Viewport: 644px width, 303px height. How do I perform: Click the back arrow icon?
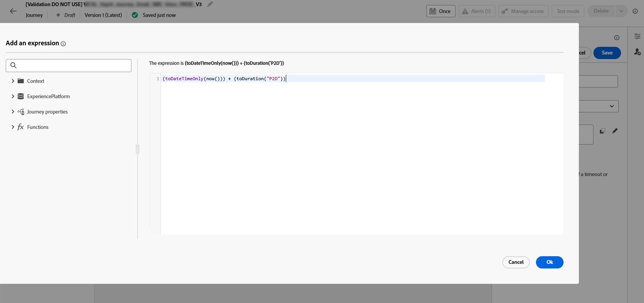click(x=13, y=11)
